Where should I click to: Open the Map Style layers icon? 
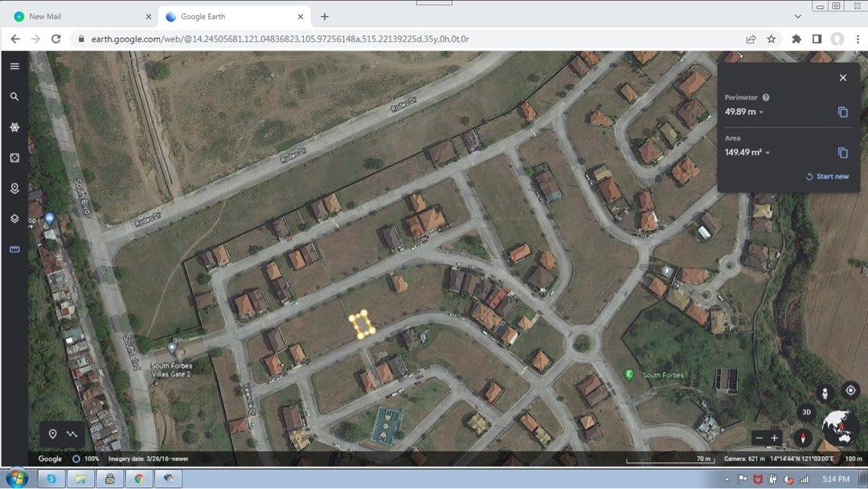pyautogui.click(x=14, y=219)
